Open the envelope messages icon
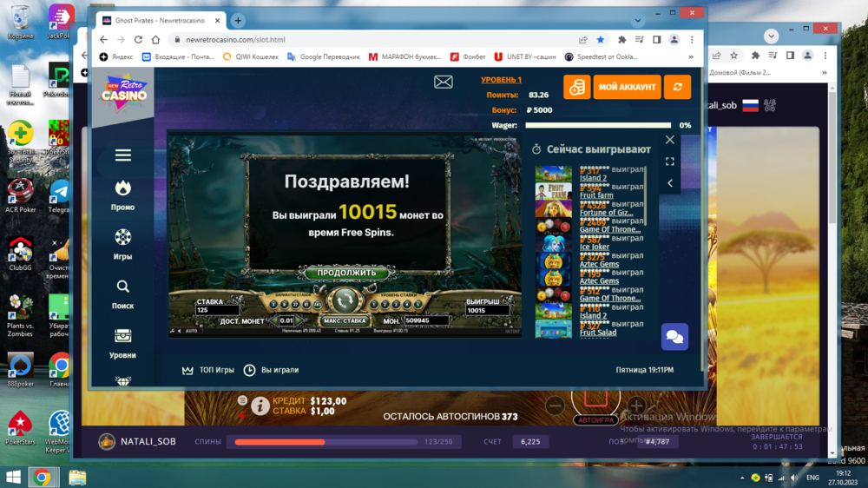The height and width of the screenshot is (488, 868). [x=444, y=82]
